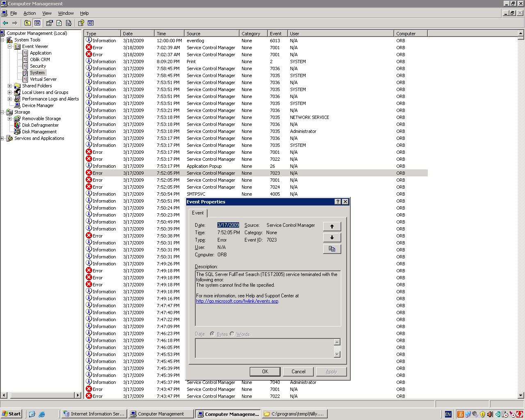This screenshot has height=420, width=525.
Task: Click the Data box scrollbar down arrow
Action: point(337,354)
